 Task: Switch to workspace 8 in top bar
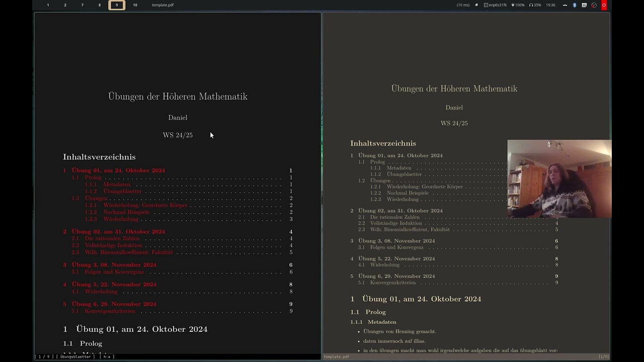(99, 5)
